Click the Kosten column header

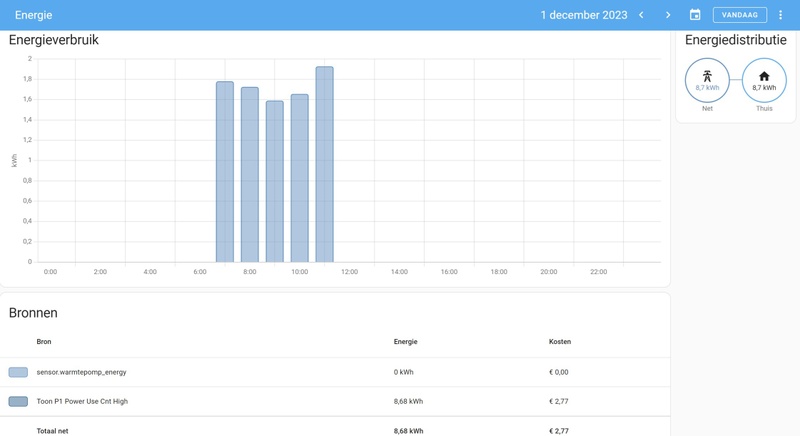tap(560, 342)
